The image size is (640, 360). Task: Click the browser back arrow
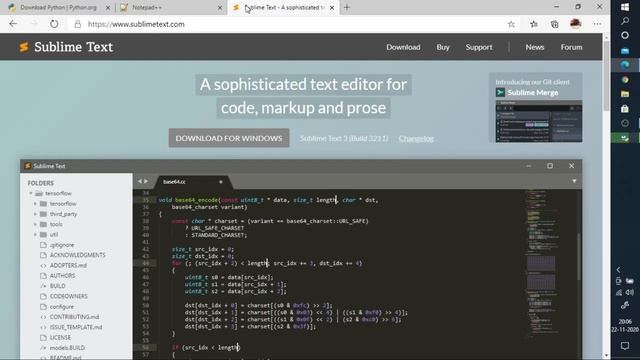point(13,24)
